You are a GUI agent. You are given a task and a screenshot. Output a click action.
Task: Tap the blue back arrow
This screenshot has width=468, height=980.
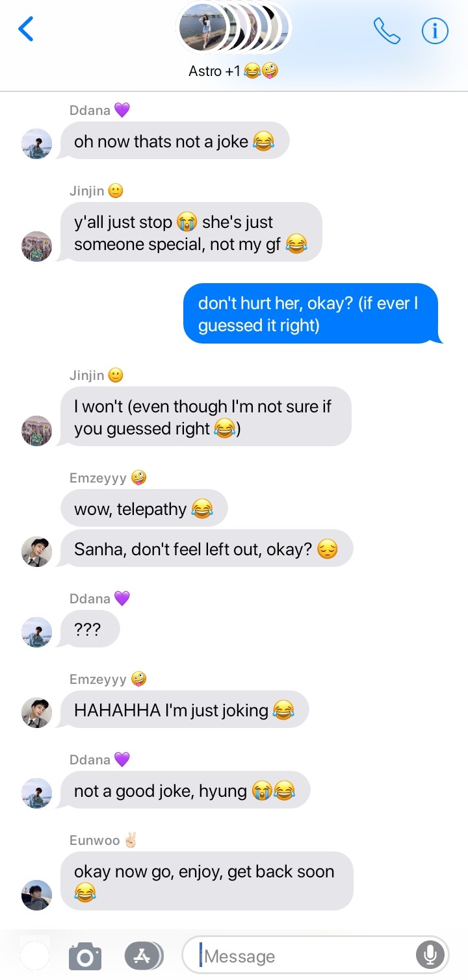pyautogui.click(x=25, y=29)
